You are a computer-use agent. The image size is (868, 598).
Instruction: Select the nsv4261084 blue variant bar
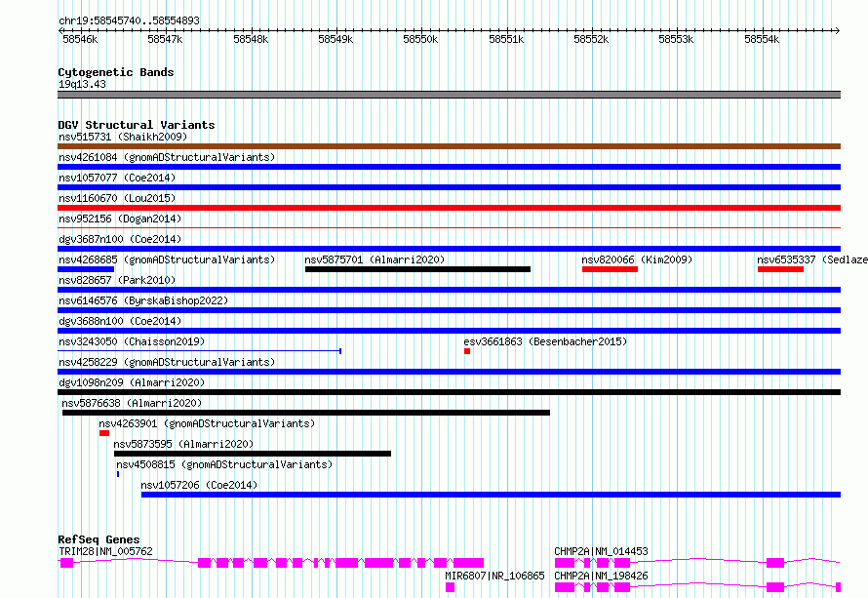[449, 167]
